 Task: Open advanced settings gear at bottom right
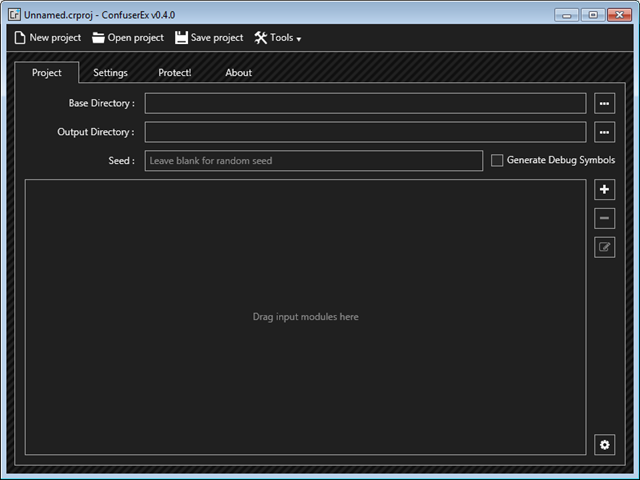coord(604,445)
